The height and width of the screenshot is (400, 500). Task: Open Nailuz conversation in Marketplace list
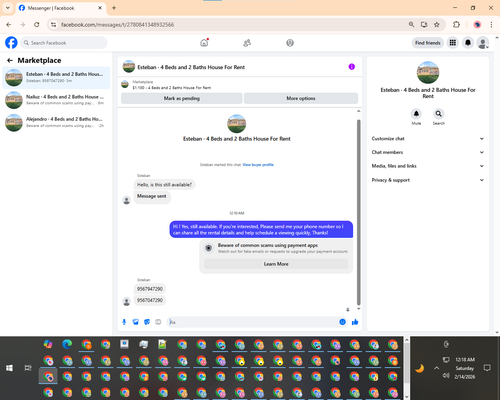(x=56, y=100)
